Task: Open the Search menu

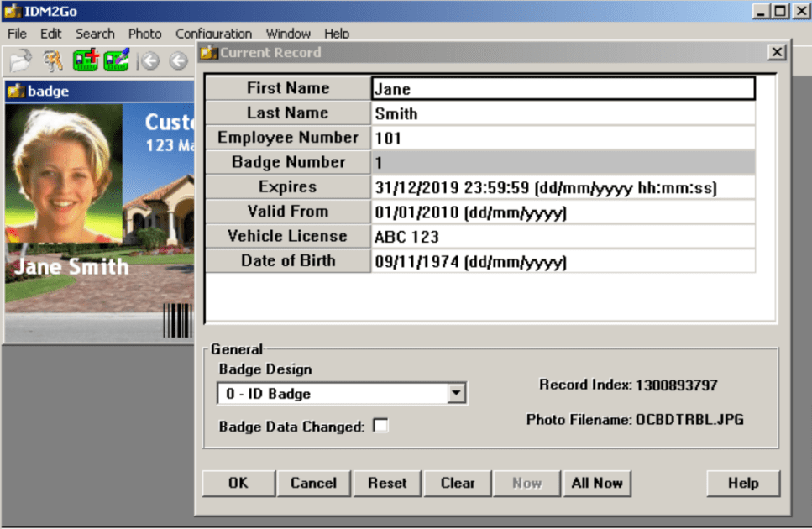Action: click(x=95, y=34)
